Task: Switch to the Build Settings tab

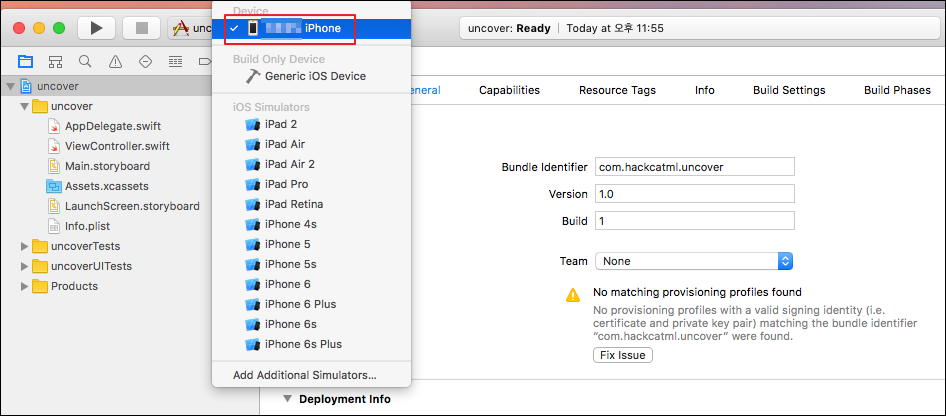Action: point(789,90)
